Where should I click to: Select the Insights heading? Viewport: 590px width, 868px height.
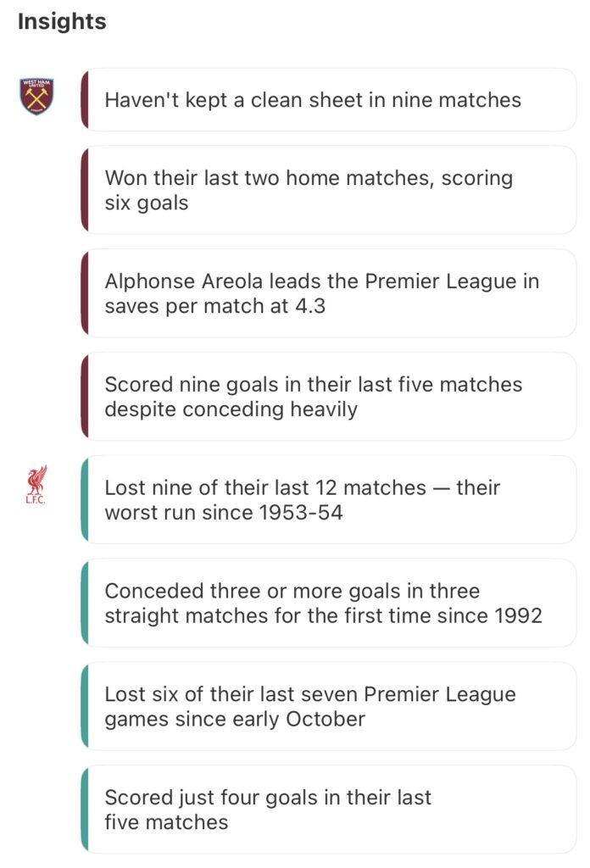(x=62, y=22)
